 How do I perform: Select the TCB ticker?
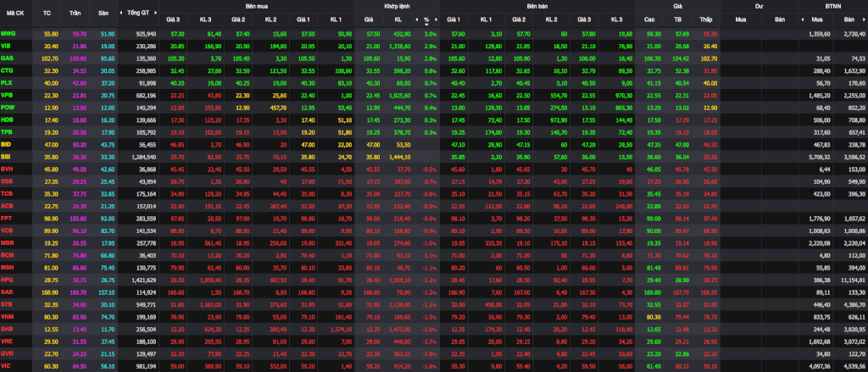coord(7,193)
